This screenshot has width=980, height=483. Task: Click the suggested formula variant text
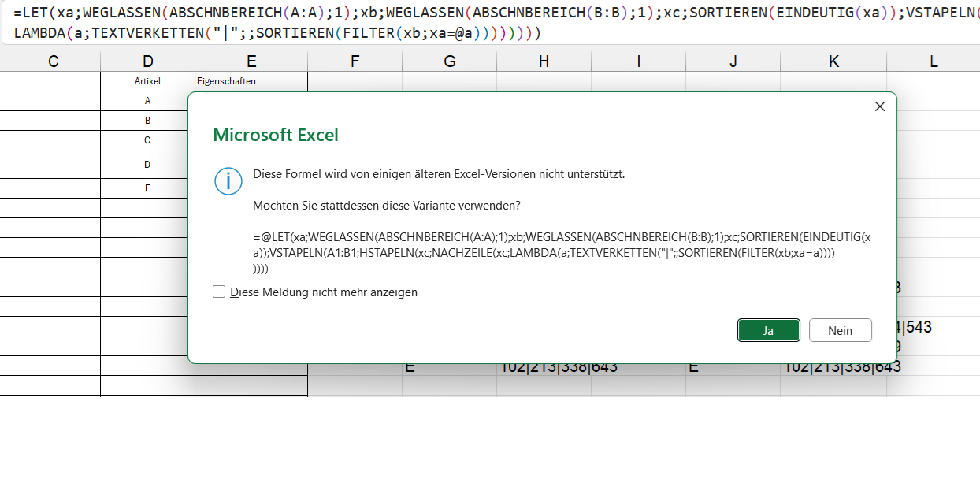coord(562,253)
